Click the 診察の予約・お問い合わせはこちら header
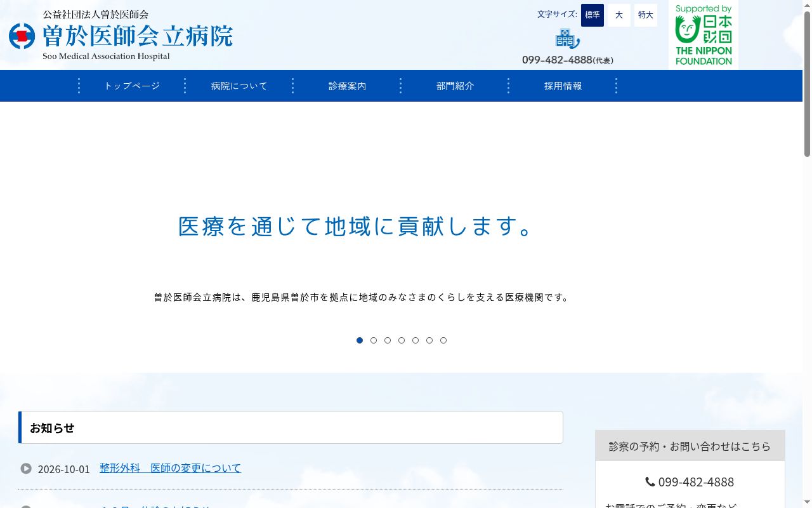Viewport: 812px width, 508px height. (690, 446)
